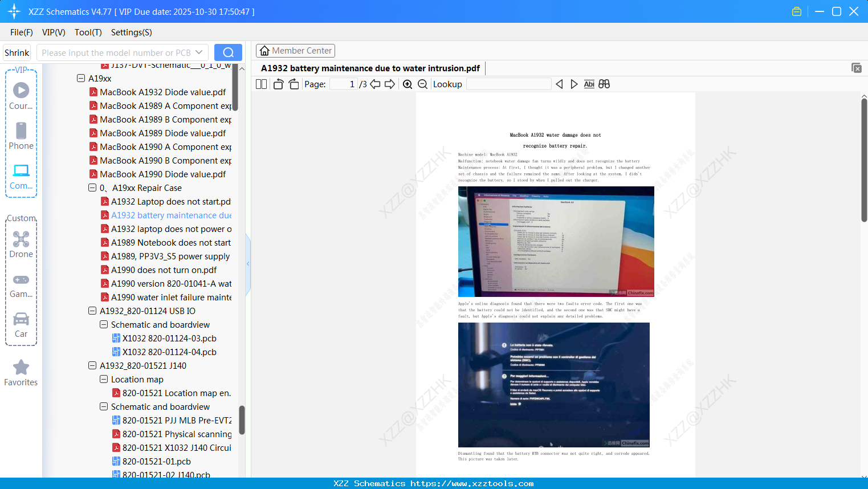Collapse Schematic and boardview under USB IO
This screenshot has height=489, width=868.
point(104,324)
